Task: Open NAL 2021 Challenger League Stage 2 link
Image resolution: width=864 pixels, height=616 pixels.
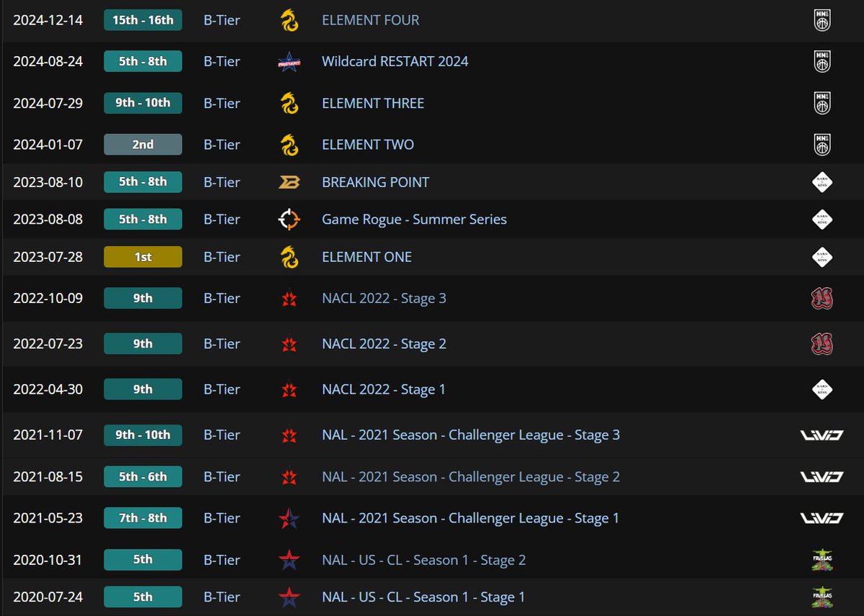Action: point(471,476)
